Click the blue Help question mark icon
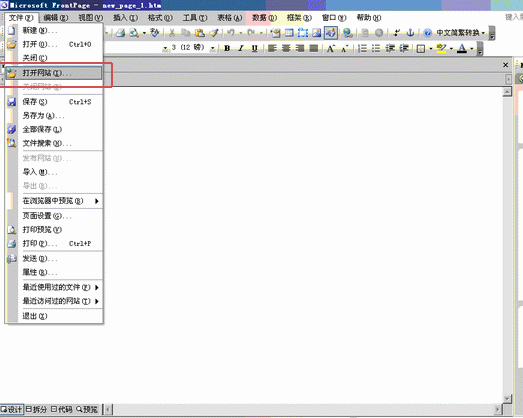Image resolution: width=523 pixels, height=418 pixels. [x=428, y=33]
